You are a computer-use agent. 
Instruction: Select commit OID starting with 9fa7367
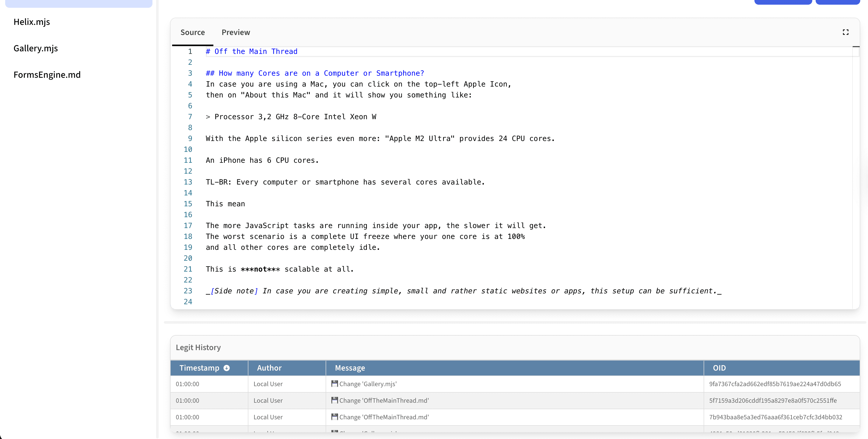(x=775, y=384)
